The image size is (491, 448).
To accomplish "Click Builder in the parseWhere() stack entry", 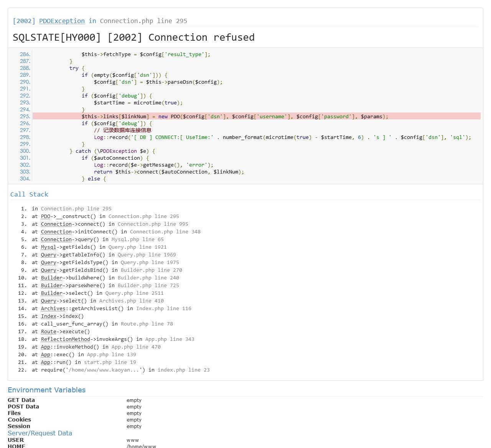I will [x=52, y=286].
